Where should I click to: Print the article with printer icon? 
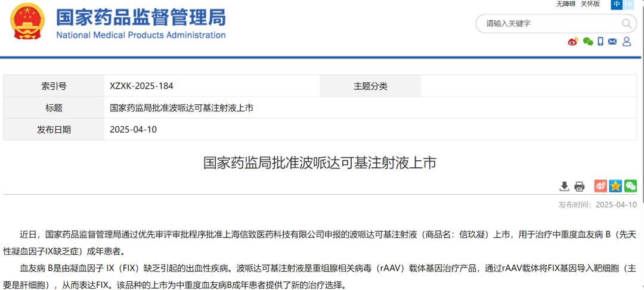[x=579, y=186]
